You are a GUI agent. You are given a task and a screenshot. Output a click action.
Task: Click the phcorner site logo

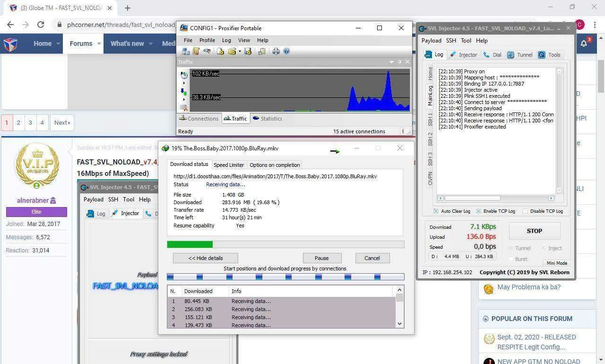pos(10,44)
